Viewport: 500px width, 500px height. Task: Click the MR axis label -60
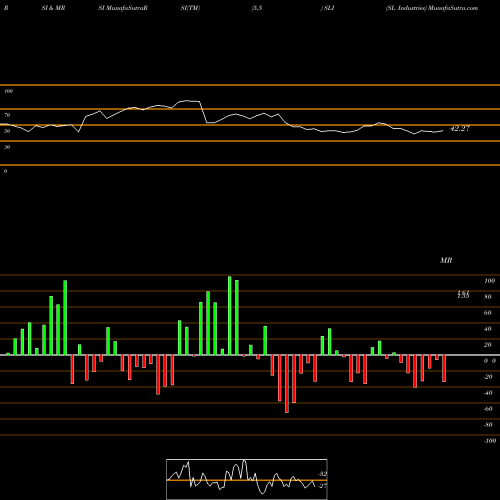tap(488, 409)
